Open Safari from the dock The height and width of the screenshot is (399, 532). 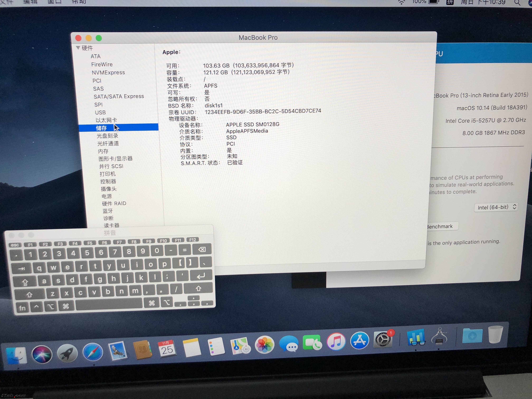pyautogui.click(x=93, y=352)
